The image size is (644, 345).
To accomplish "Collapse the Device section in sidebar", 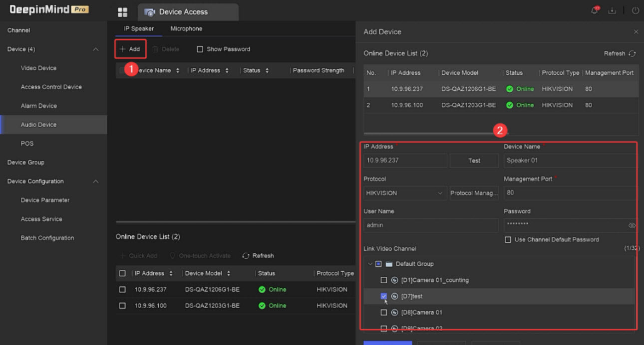I will click(96, 49).
